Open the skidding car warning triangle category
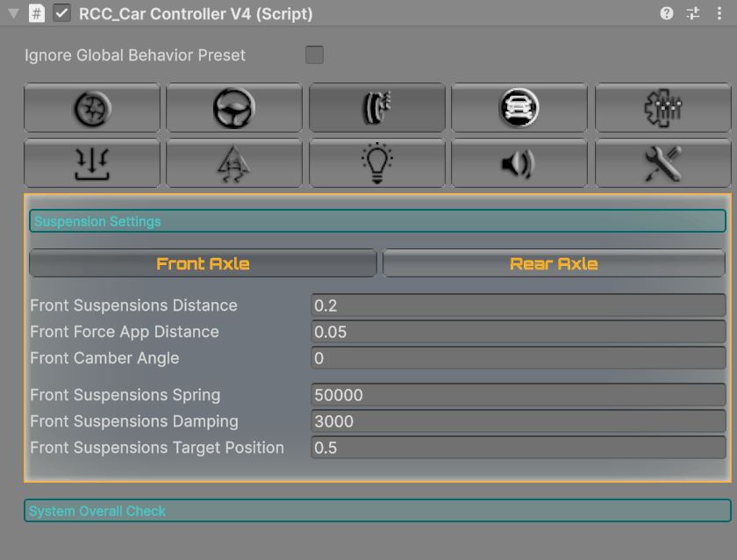737x560 pixels. pos(234,163)
